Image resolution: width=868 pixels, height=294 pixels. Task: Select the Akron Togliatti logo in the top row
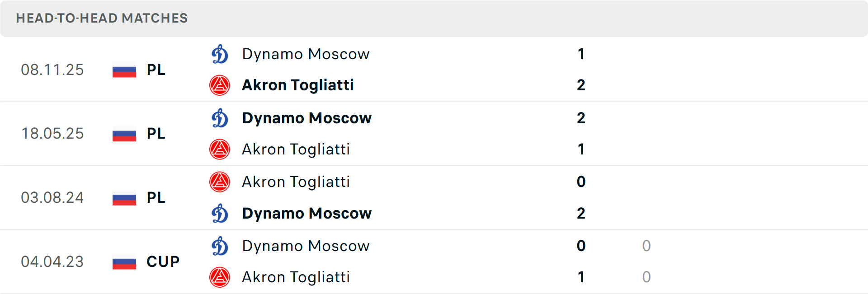[220, 85]
